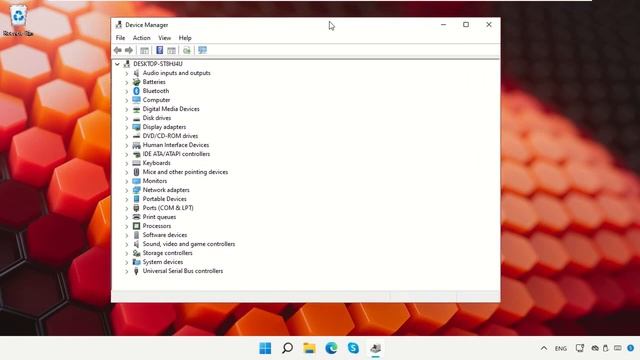
Task: Click the ENG language indicator in tray
Action: tap(561, 349)
